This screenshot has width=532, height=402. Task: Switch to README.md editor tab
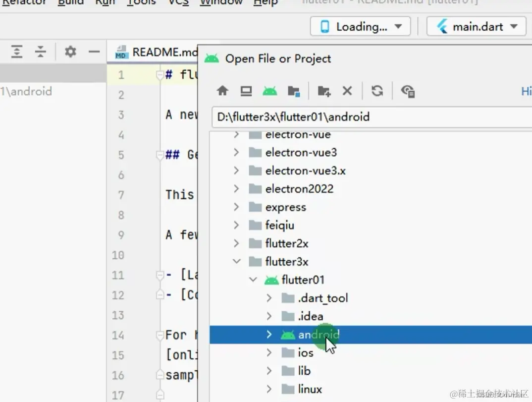[156, 52]
